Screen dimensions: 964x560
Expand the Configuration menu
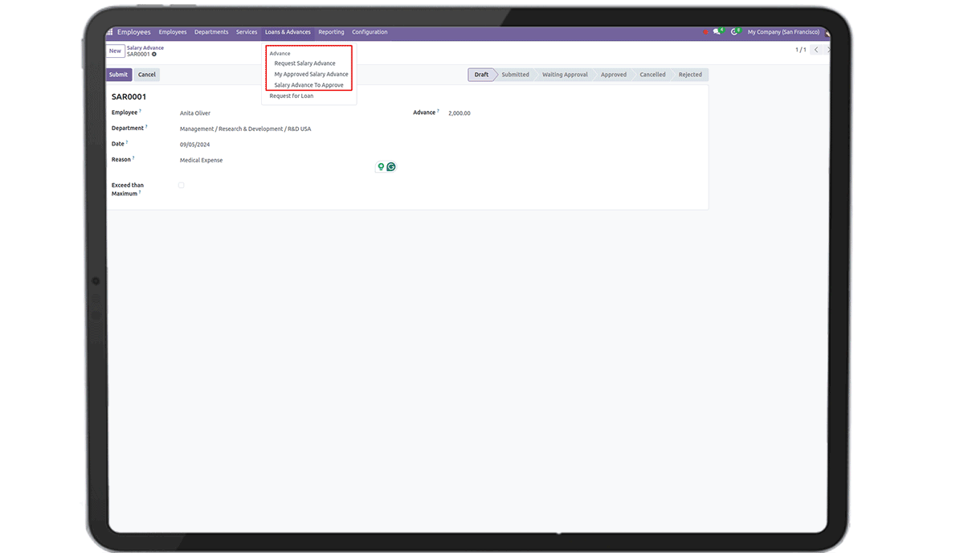click(370, 32)
